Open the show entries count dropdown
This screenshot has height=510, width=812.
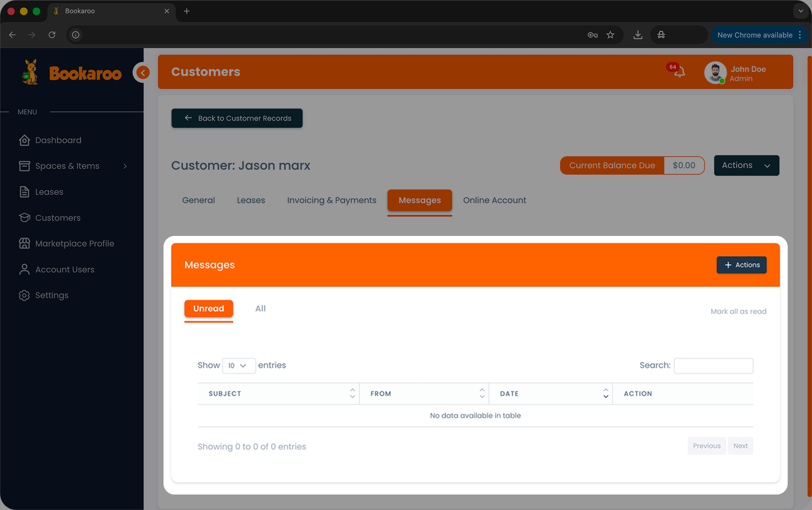238,366
